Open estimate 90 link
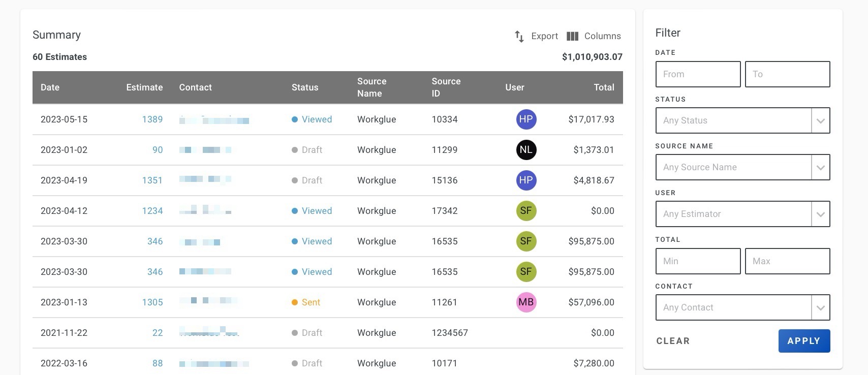868x375 pixels. click(158, 150)
